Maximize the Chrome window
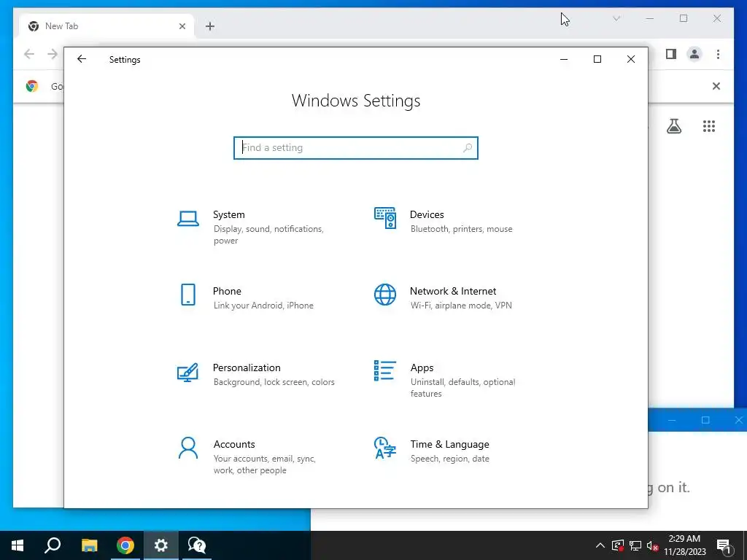The width and height of the screenshot is (747, 560). click(x=684, y=18)
